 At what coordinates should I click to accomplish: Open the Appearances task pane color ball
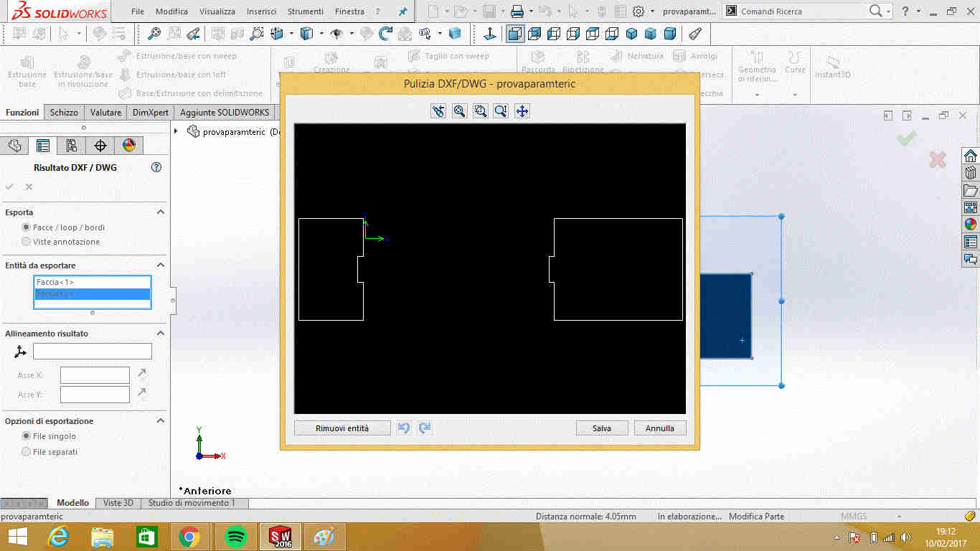pos(971,224)
